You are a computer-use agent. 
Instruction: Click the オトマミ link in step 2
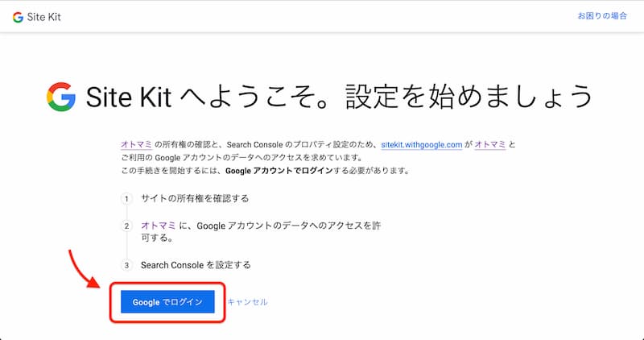click(159, 226)
